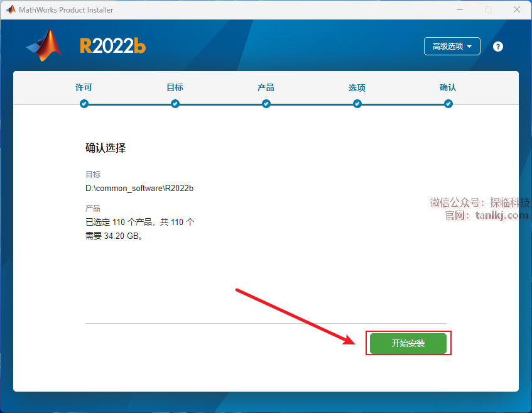Click the checkmark circle under 产品
Image resolution: width=532 pixels, height=413 pixels.
point(266,104)
